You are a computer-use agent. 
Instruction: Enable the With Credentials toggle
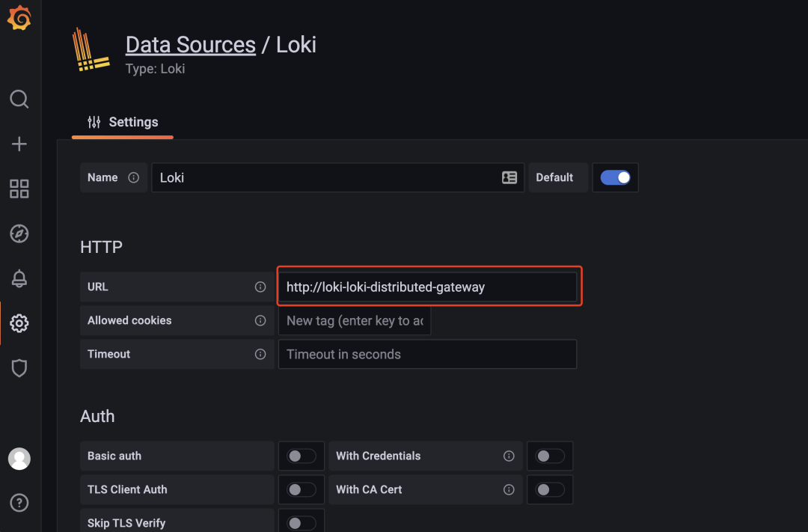550,456
